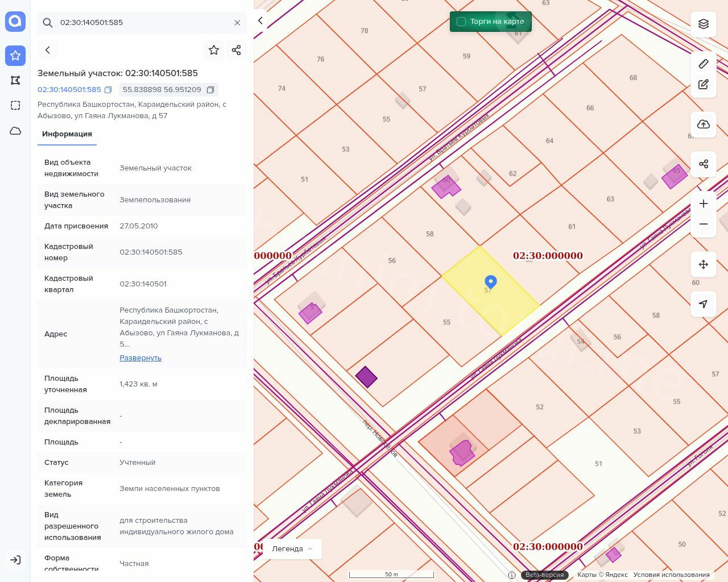Zoom in the map with plus button

(704, 204)
